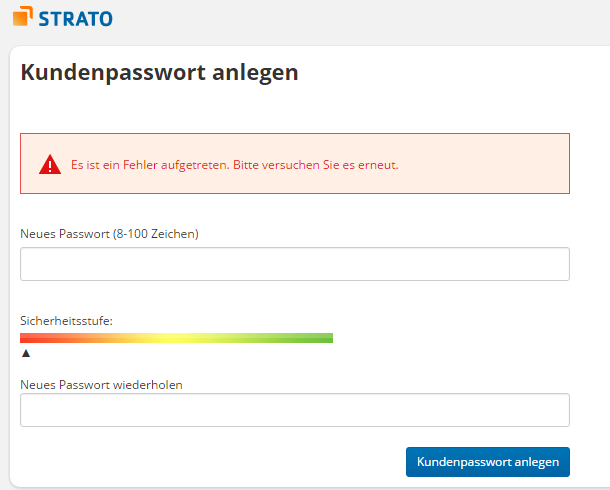Image resolution: width=610 pixels, height=490 pixels.
Task: Focus the Neues Passwort input field
Action: (x=295, y=264)
